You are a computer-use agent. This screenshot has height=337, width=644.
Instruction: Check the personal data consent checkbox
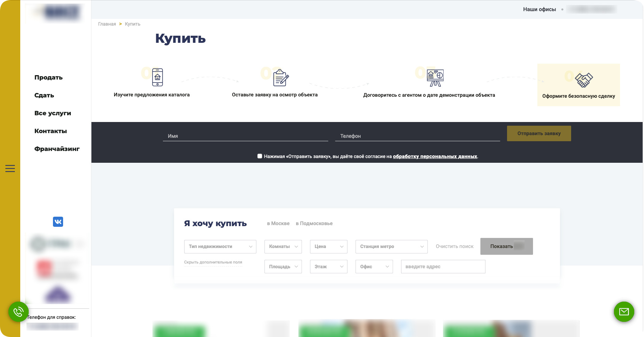(260, 156)
